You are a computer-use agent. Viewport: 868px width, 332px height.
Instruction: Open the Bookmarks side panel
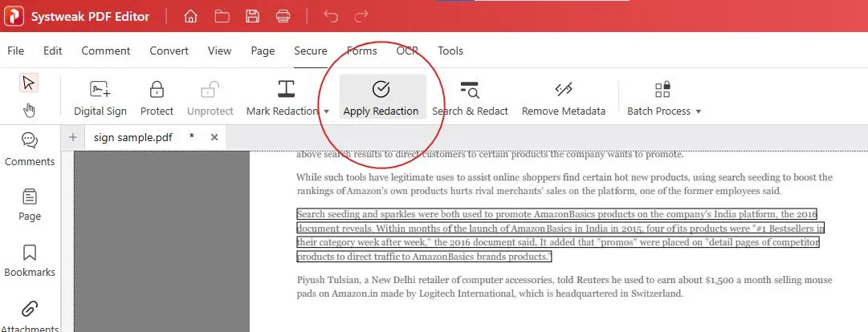(x=30, y=260)
